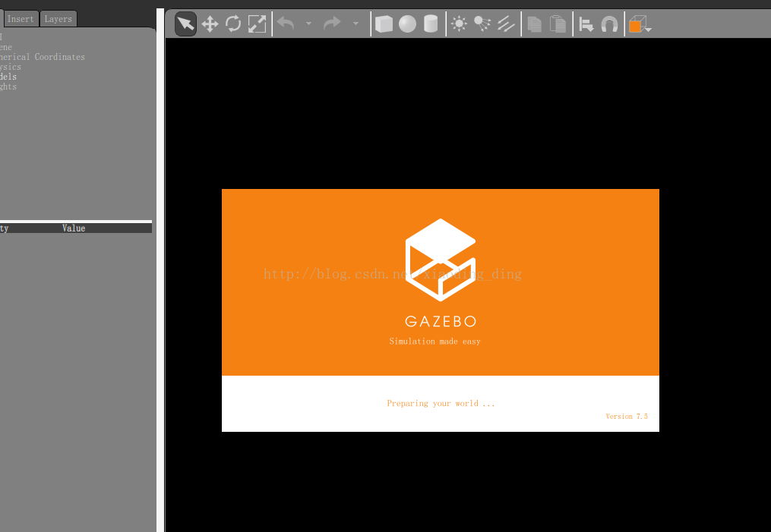Click the Copy icon

[535, 24]
